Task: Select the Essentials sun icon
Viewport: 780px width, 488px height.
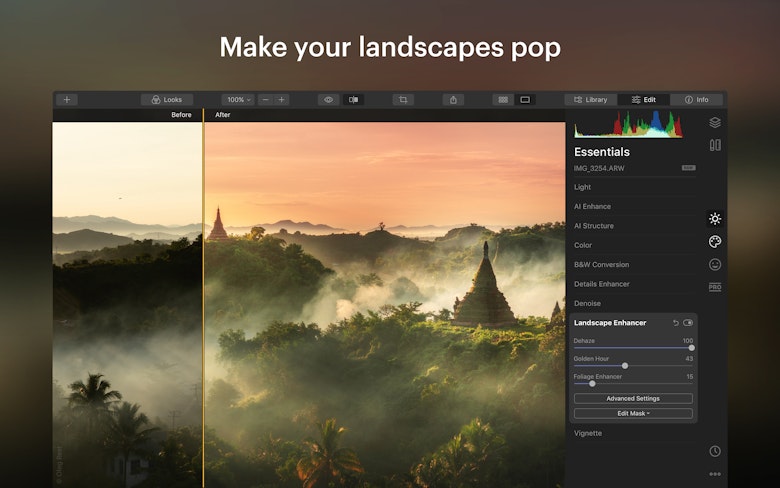Action: pyautogui.click(x=715, y=218)
